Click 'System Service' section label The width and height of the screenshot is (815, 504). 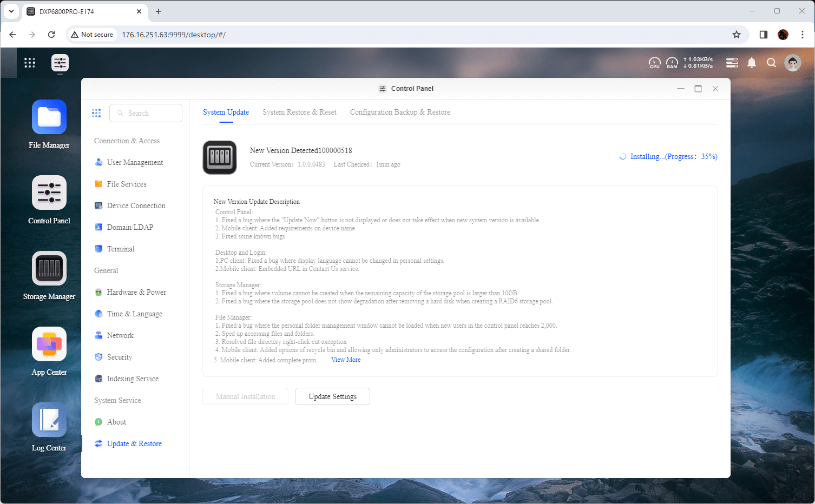tap(117, 400)
